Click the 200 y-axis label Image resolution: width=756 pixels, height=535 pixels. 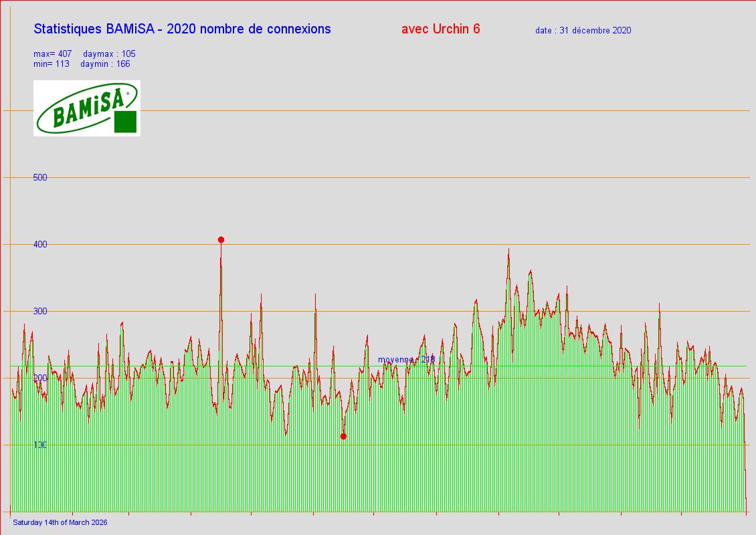pyautogui.click(x=40, y=378)
